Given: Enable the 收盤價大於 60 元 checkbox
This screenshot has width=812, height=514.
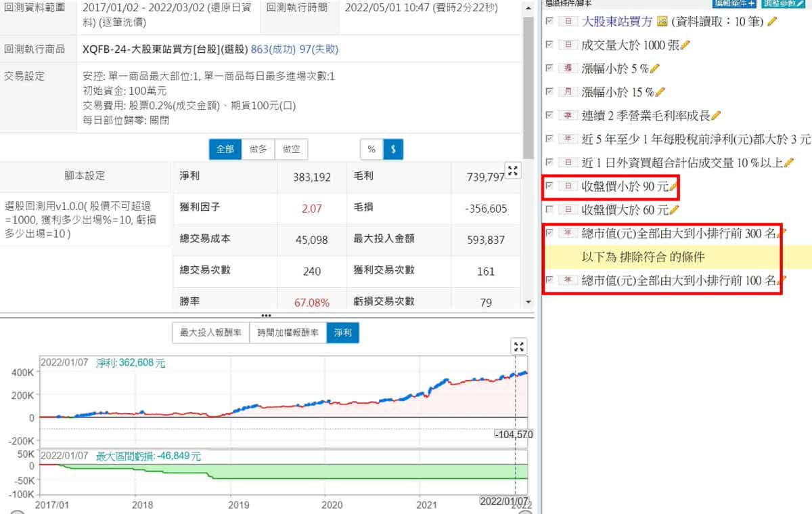Looking at the screenshot, I should [549, 210].
